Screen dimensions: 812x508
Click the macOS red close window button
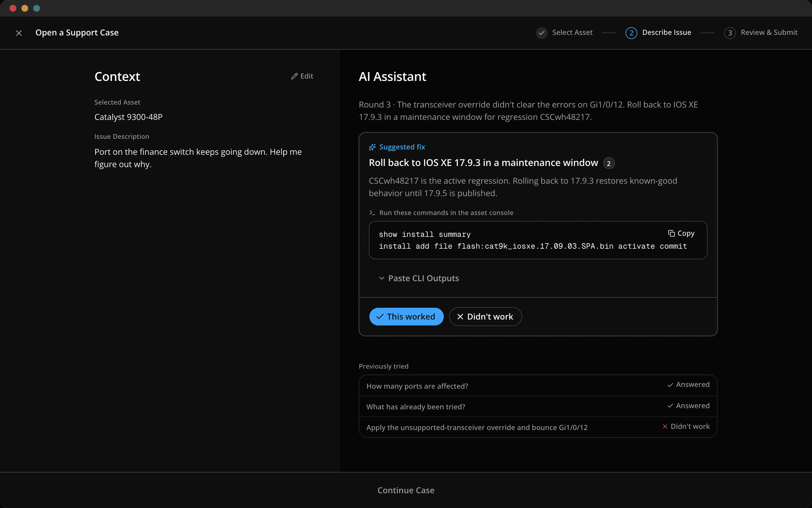[13, 8]
